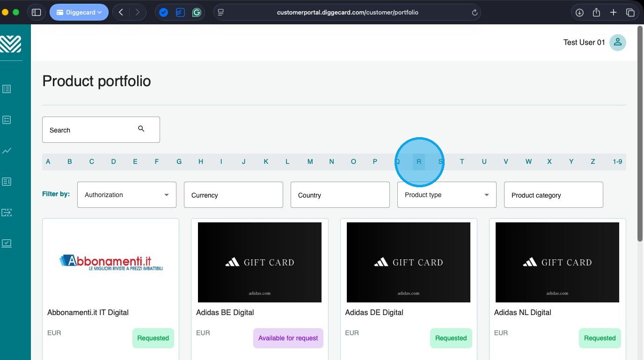
Task: Click the Diggecard logo in the sidebar
Action: [10, 44]
